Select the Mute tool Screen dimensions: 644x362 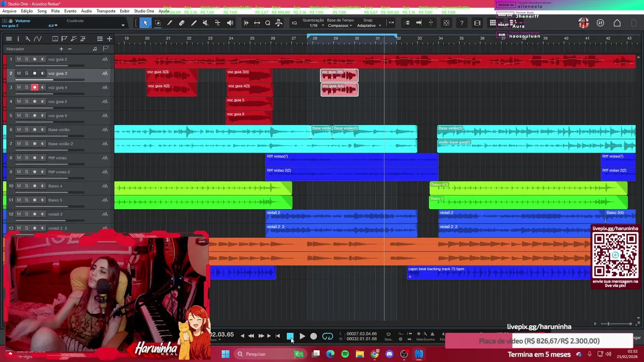pos(205,23)
